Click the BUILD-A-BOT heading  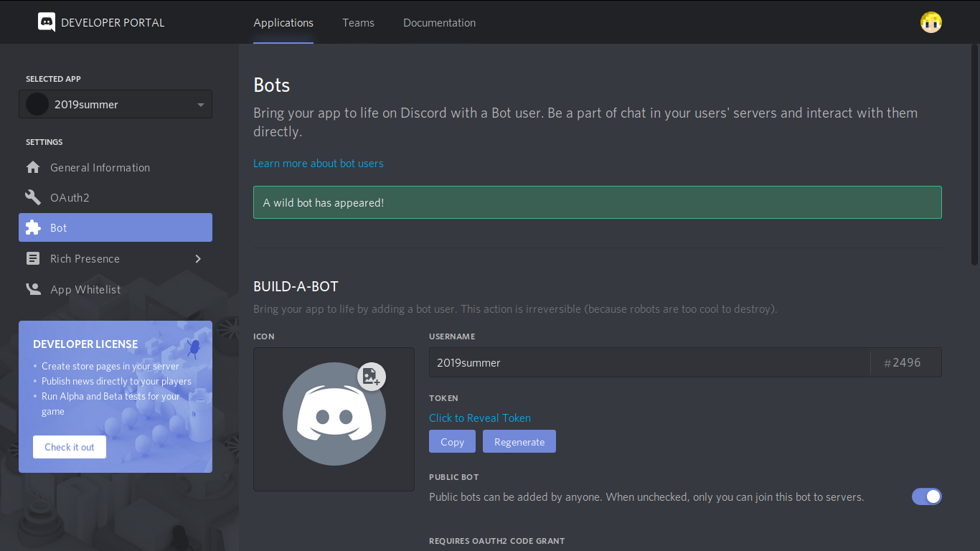(296, 286)
